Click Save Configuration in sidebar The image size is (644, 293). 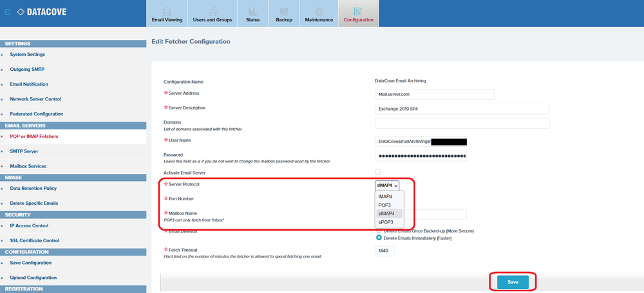pos(31,263)
